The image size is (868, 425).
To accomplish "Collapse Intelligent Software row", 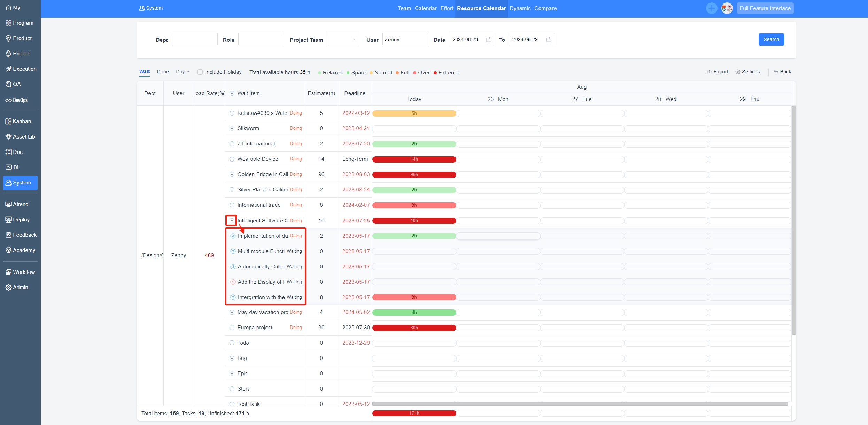I will click(x=232, y=221).
